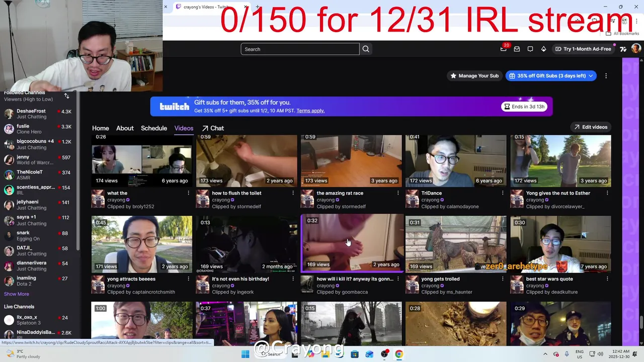Open fuslie channel in sidebar
This screenshot has width=644, height=362.
pyautogui.click(x=39, y=129)
